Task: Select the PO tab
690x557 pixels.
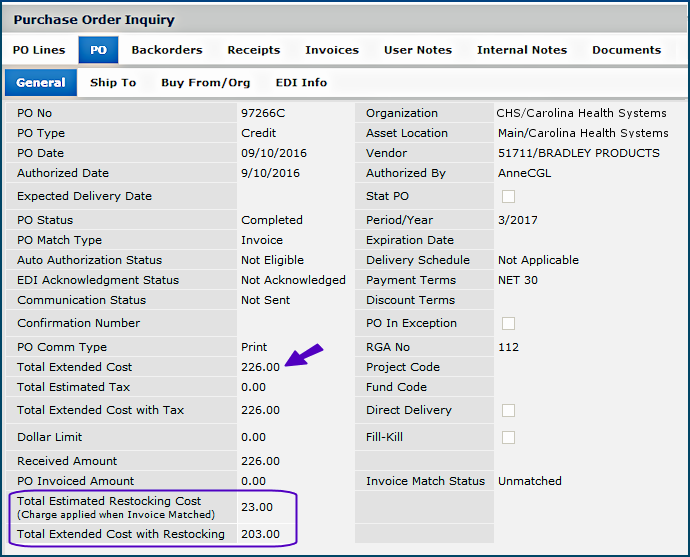Action: pos(98,50)
